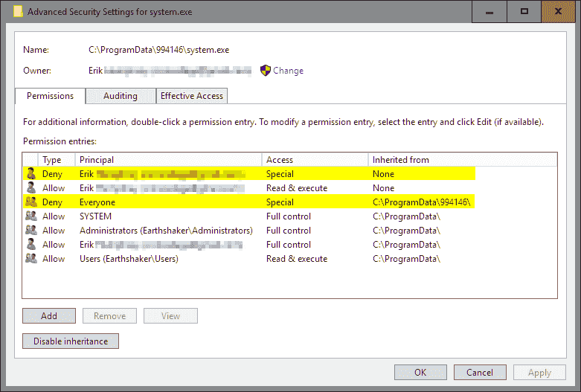Select the Everyone principal entry

click(97, 202)
